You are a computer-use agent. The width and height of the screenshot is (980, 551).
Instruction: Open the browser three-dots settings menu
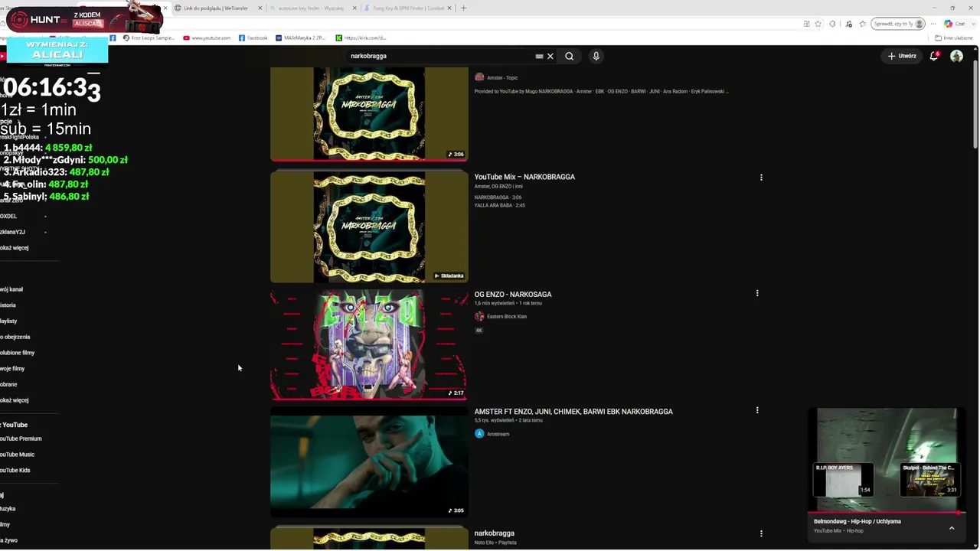(933, 24)
